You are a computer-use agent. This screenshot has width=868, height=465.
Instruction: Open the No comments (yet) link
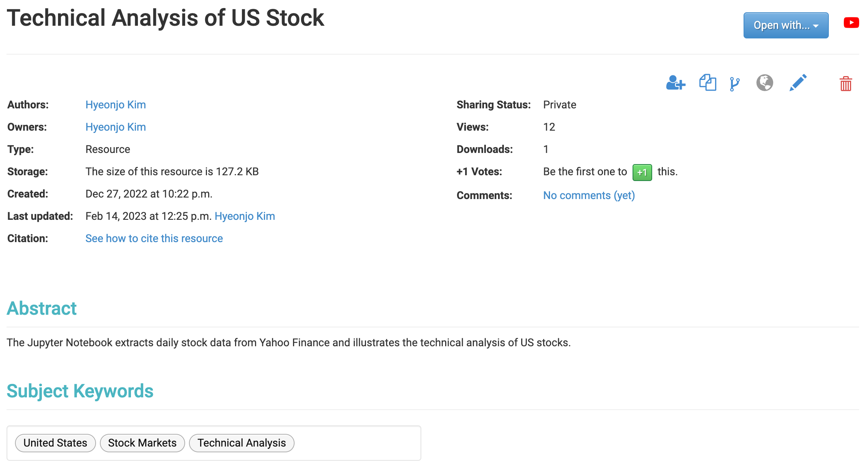coord(589,195)
